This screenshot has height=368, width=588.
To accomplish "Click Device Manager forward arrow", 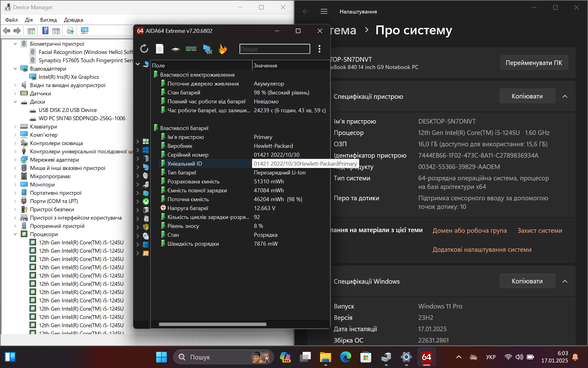I will click(x=17, y=31).
